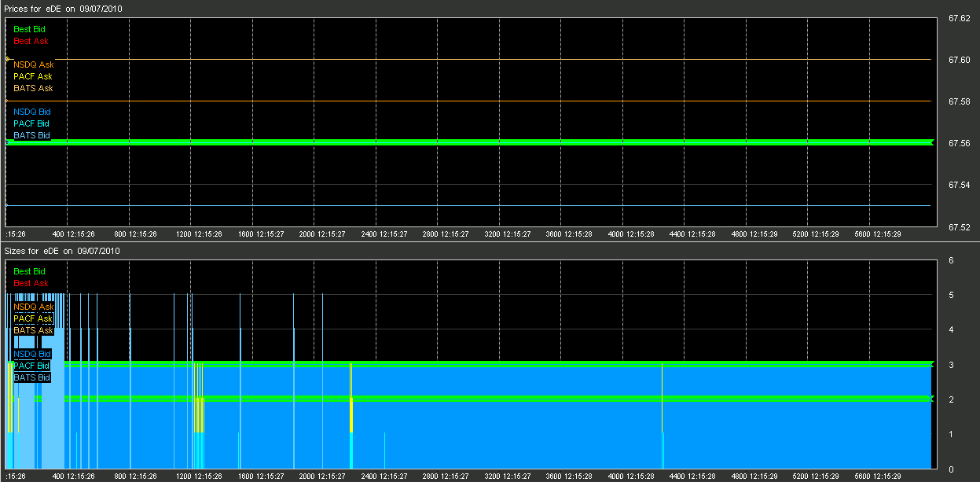Select 'BATS Bid' legend entry in Prices chart
Screen dimensions: 980x482
pos(31,135)
